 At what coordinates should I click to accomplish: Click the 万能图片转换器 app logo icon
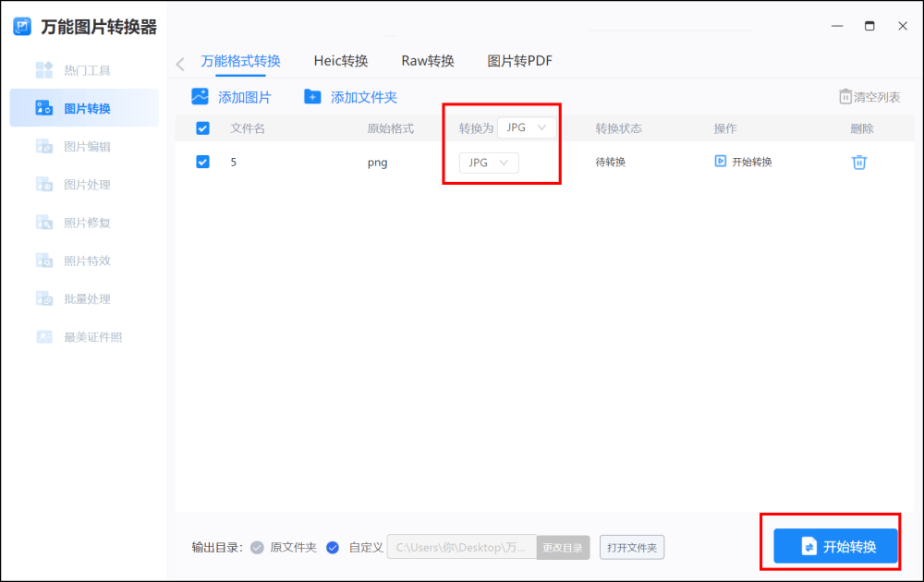click(x=22, y=27)
